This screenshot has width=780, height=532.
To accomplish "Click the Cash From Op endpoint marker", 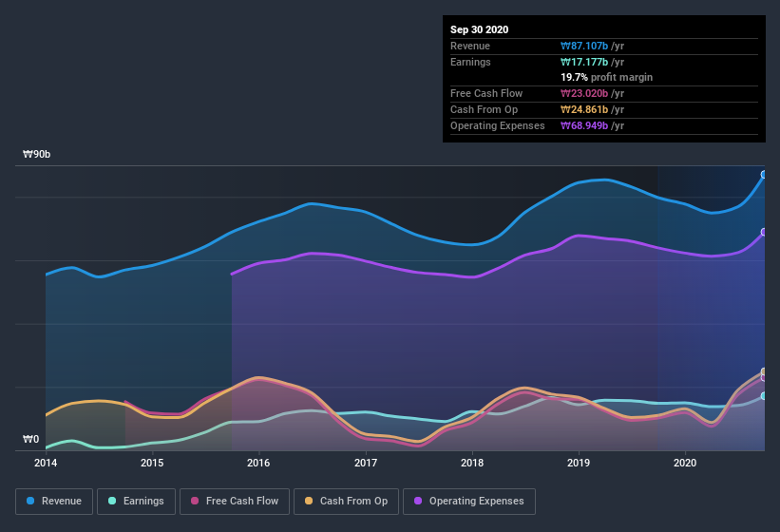I will (764, 371).
